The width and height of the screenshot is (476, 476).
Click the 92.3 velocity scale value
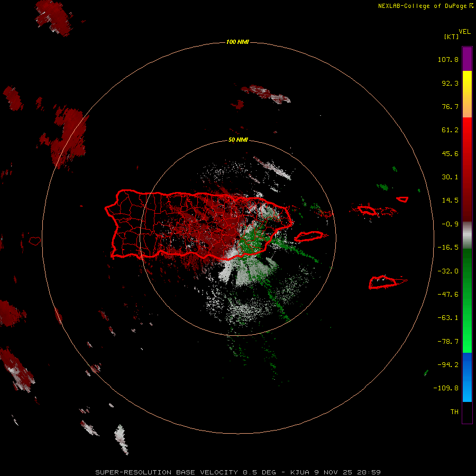(x=450, y=83)
